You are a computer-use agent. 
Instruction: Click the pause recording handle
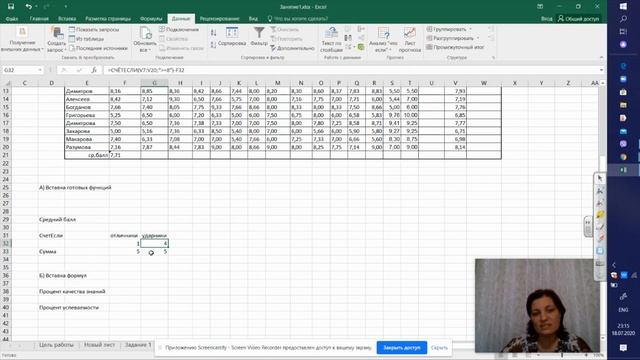(588, 226)
